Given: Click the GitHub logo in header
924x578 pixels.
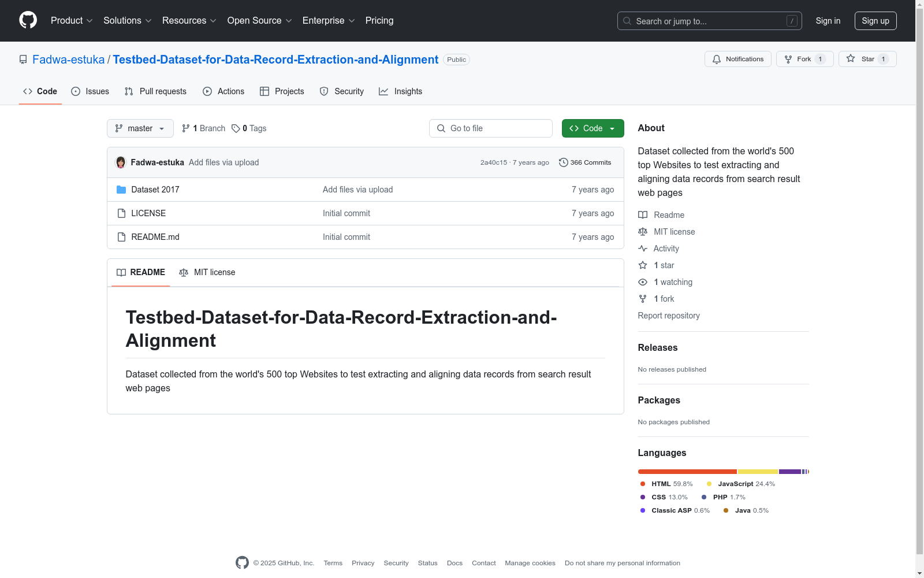Looking at the screenshot, I should coord(28,20).
